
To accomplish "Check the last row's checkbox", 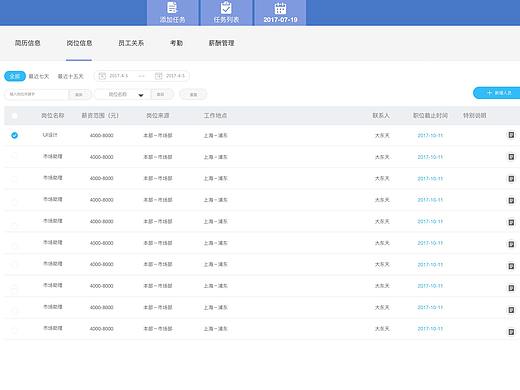I will pyautogui.click(x=14, y=330).
